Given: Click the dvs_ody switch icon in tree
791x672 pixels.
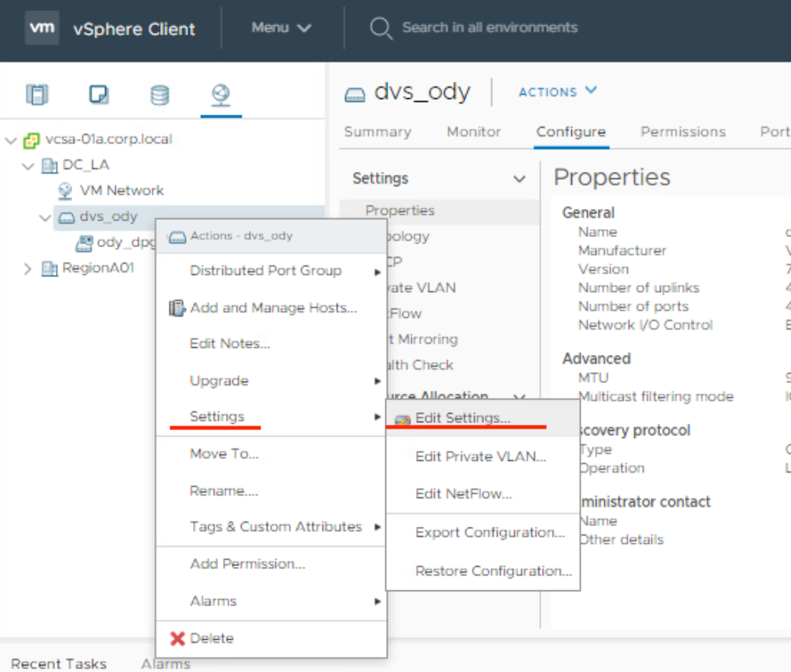Looking at the screenshot, I should 66,217.
